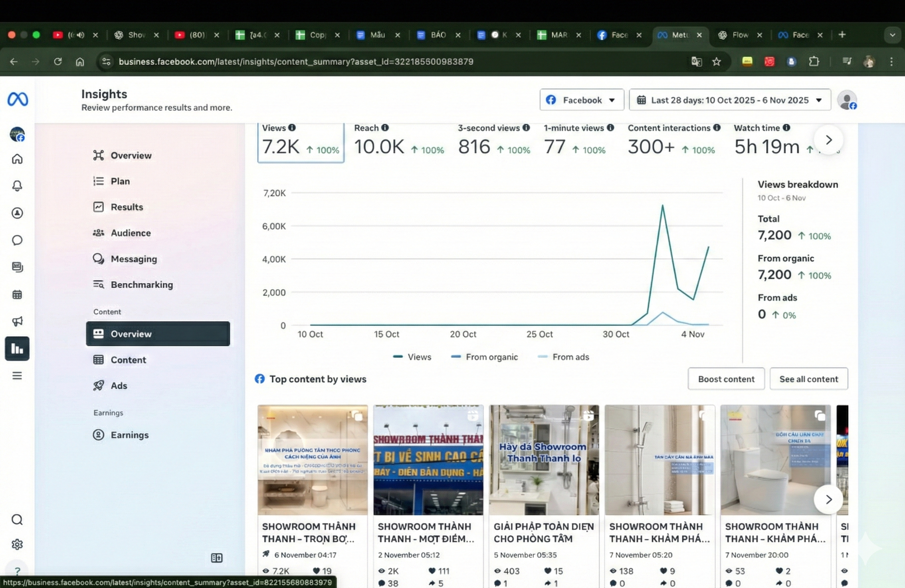This screenshot has height=588, width=905.
Task: Open Benchmarking menu item
Action: pyautogui.click(x=141, y=285)
